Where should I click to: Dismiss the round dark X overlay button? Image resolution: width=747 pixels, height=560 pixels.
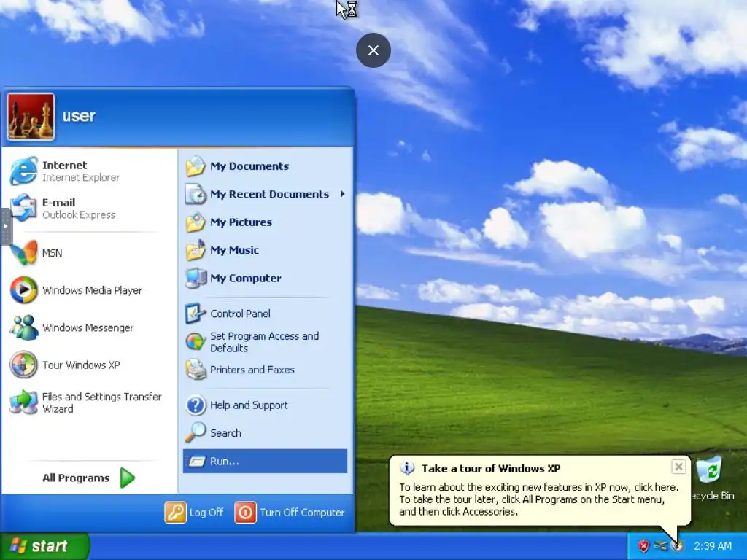[x=373, y=50]
